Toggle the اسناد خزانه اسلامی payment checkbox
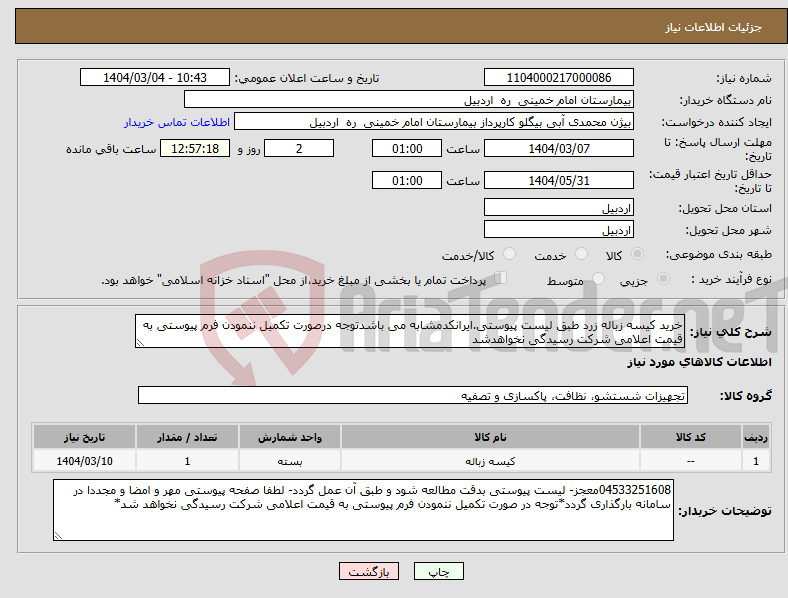Image resolution: width=788 pixels, height=598 pixels. [x=501, y=277]
